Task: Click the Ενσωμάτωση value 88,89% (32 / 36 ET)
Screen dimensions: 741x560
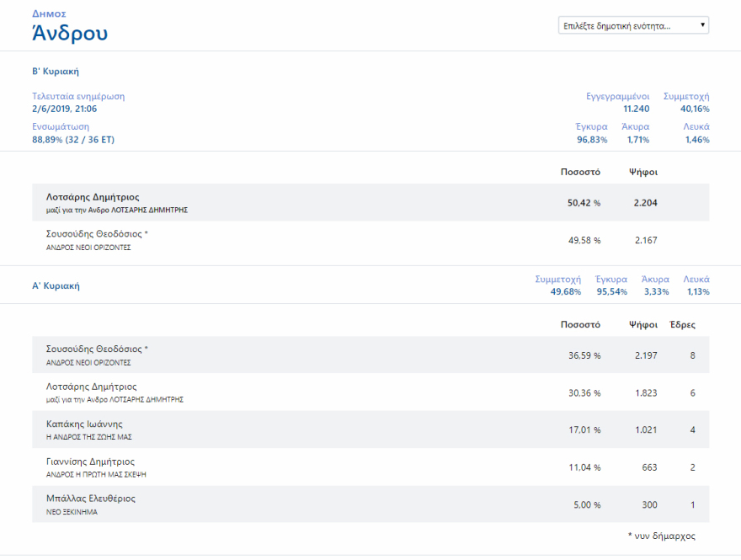Action: (x=73, y=140)
